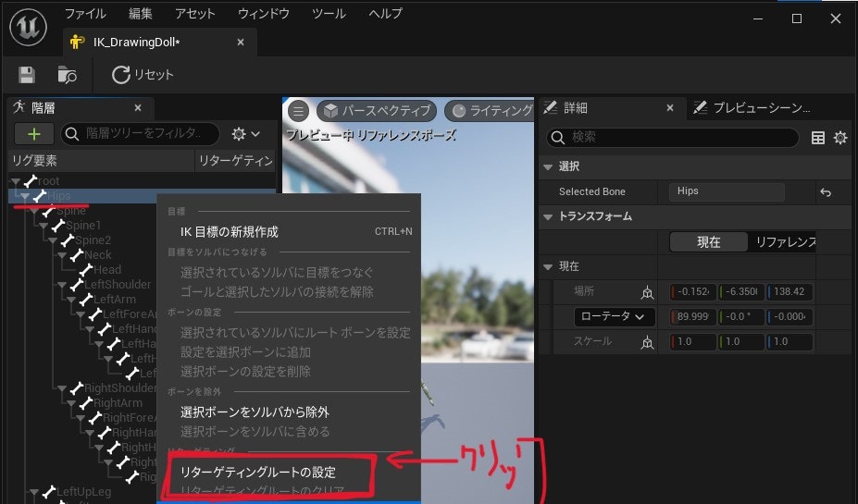Click the location Z value 138.42

pyautogui.click(x=790, y=292)
